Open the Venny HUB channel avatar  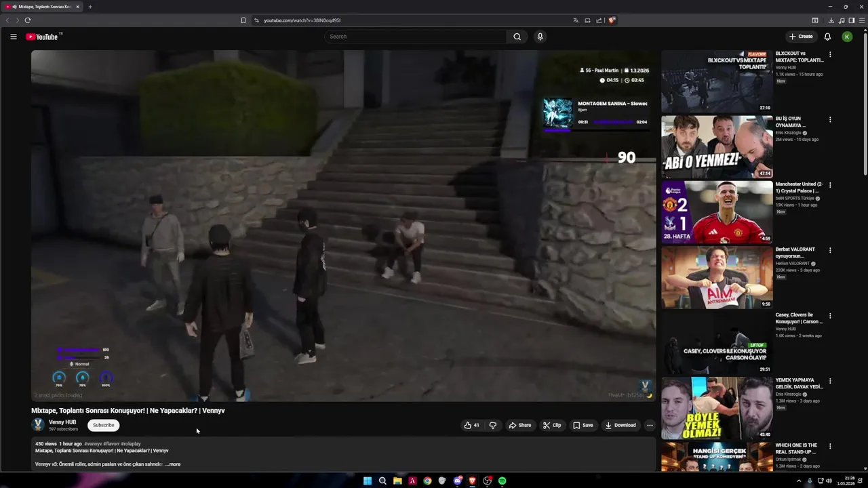pos(38,425)
